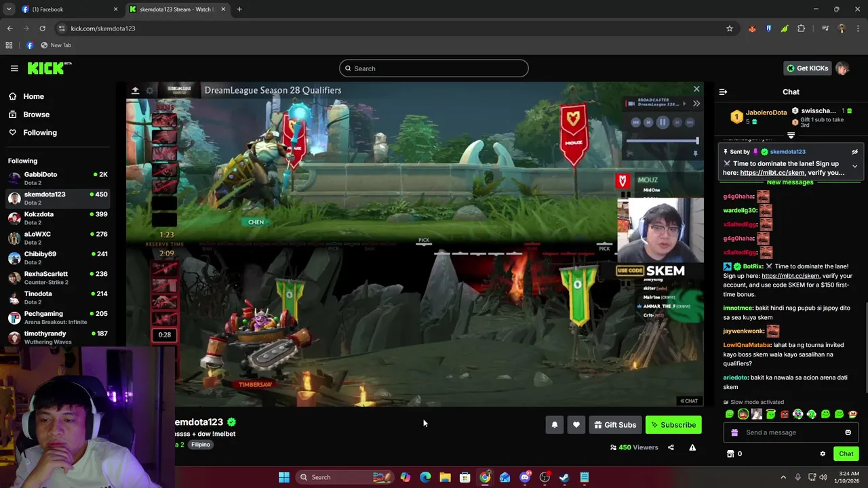Viewport: 868px width, 488px height.
Task: Open the GabbiDoto followed channel
Action: (x=58, y=178)
